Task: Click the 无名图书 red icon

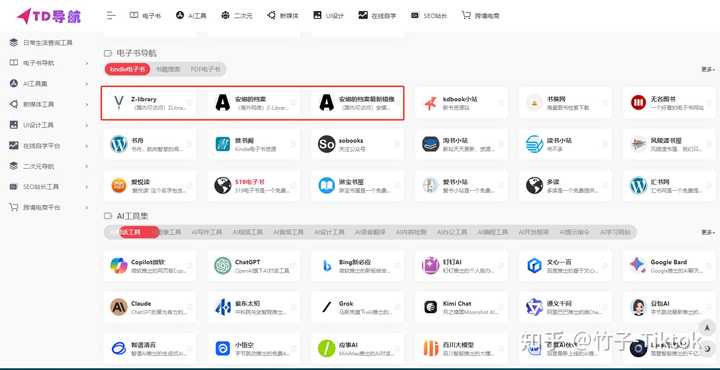Action: 638,103
